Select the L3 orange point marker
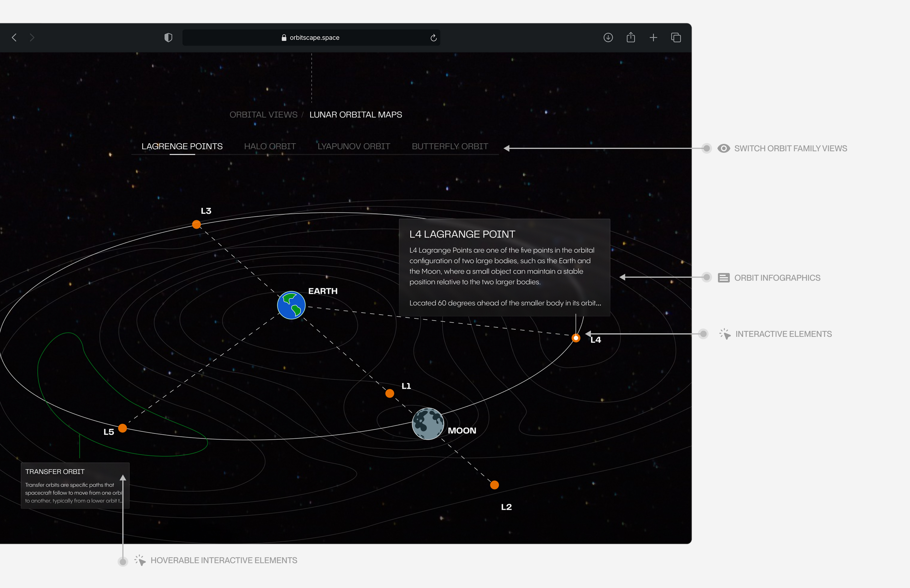Screen dimensions: 910x588 point(196,225)
